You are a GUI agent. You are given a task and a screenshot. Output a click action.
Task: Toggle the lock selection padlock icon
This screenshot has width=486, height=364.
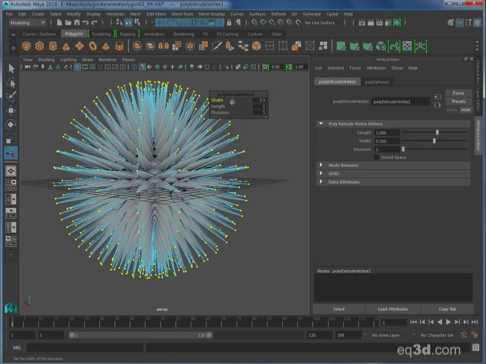(x=229, y=23)
